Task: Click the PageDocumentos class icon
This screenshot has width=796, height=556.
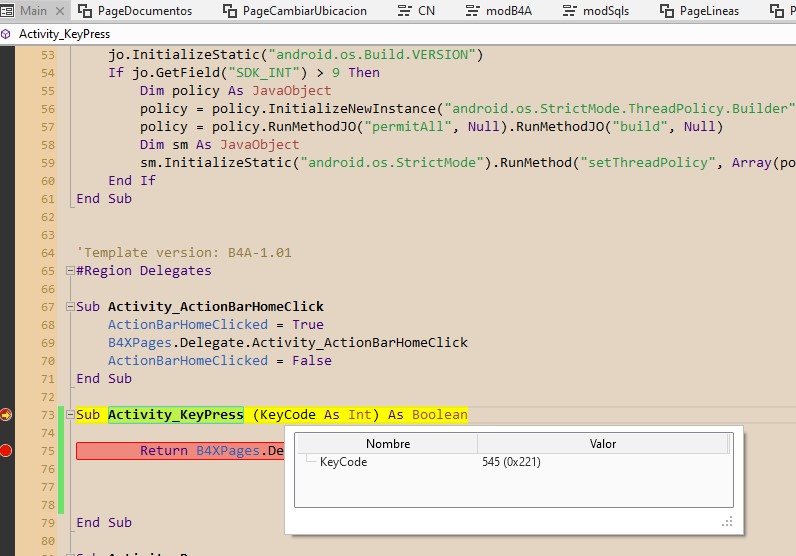Action: [85, 11]
